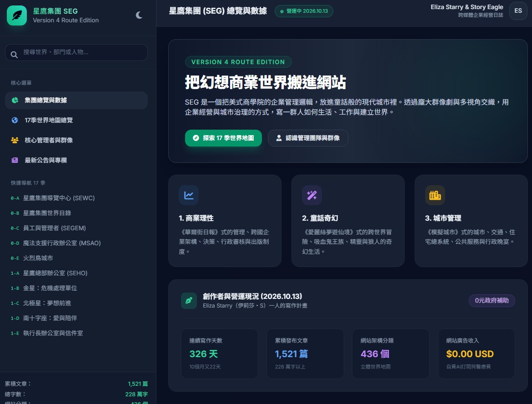Image resolution: width=532 pixels, height=404 pixels.
Task: Click the 436 個 value
Action: click(x=375, y=354)
